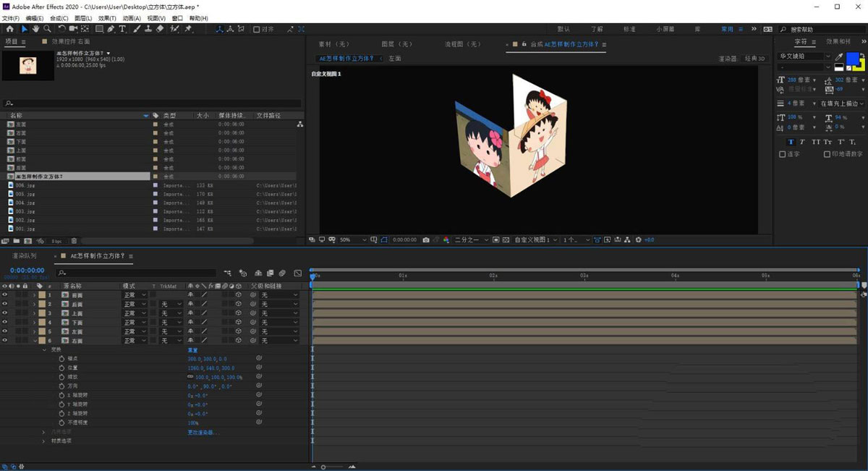Select the Pan Behind anchor point tool
Viewport: 868px width, 471px height.
click(85, 29)
